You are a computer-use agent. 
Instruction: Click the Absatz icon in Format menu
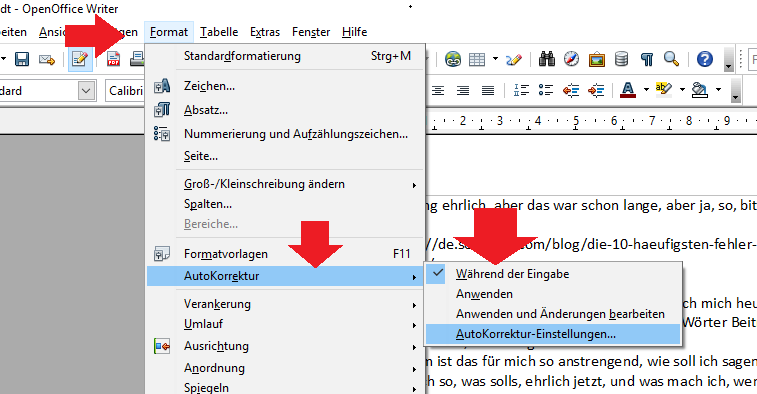[162, 110]
